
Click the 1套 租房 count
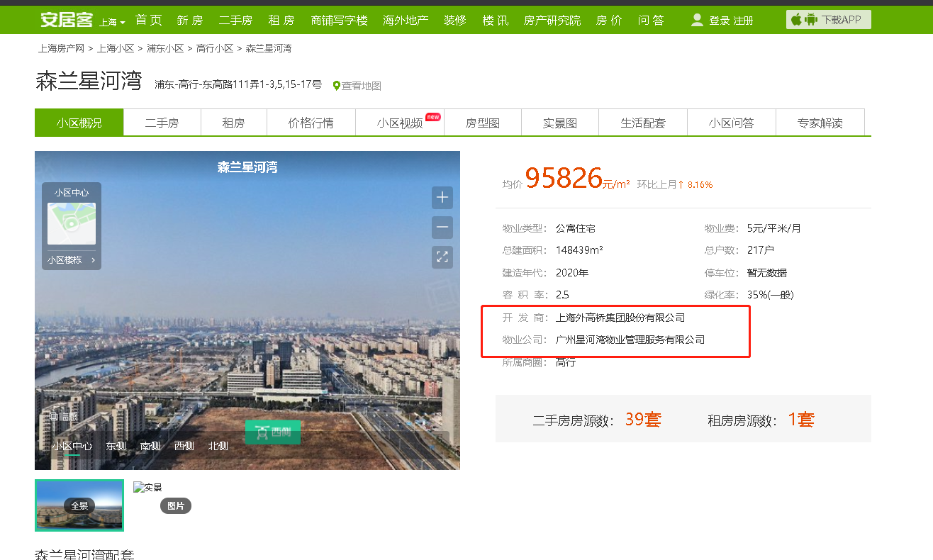pyautogui.click(x=801, y=419)
